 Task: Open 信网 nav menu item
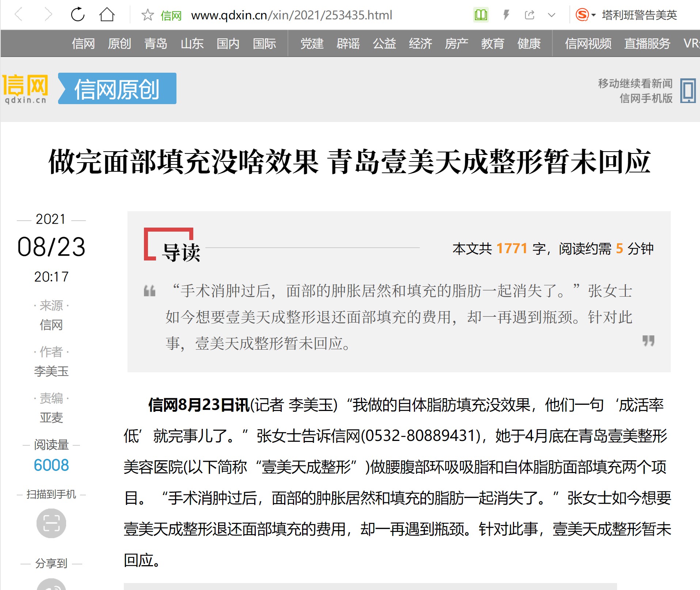click(x=83, y=43)
